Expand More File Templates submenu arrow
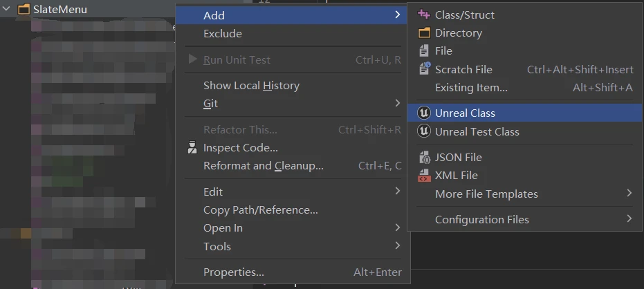Image resolution: width=644 pixels, height=289 pixels. tap(629, 194)
